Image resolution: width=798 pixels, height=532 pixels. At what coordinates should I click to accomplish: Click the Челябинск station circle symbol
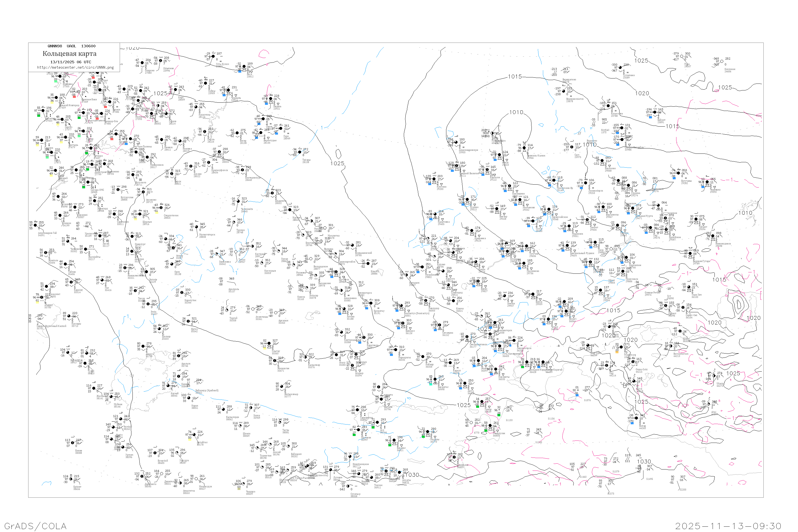pyautogui.click(x=238, y=201)
